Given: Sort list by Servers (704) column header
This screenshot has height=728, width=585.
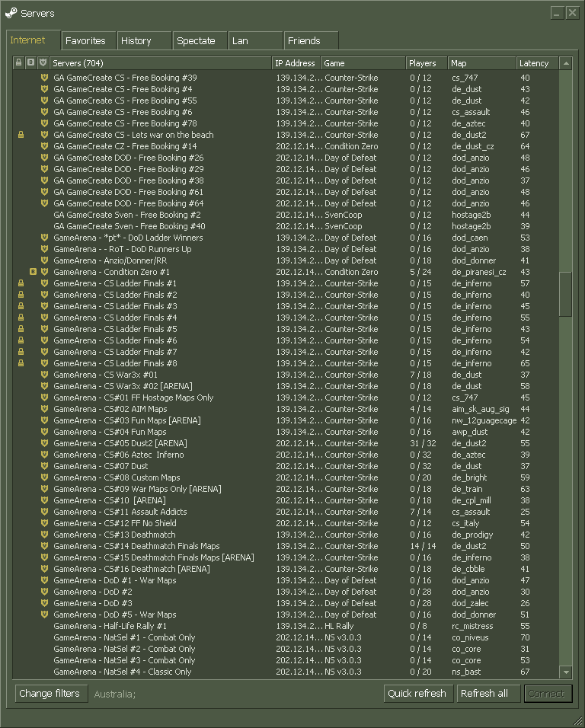Looking at the screenshot, I should coord(160,63).
